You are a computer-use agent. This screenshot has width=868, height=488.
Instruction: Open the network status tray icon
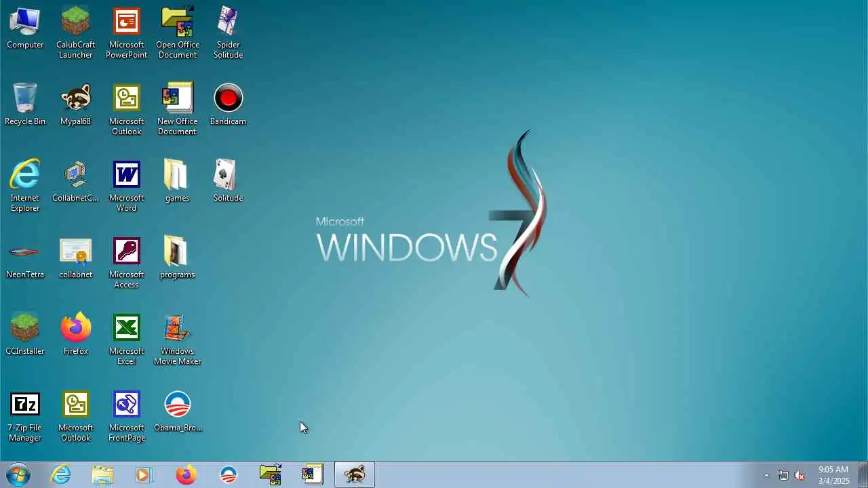tap(783, 475)
